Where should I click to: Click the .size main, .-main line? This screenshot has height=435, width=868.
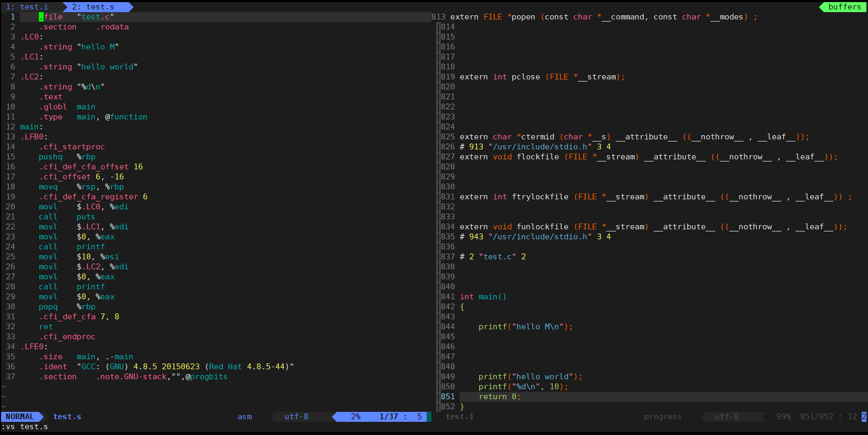point(86,357)
